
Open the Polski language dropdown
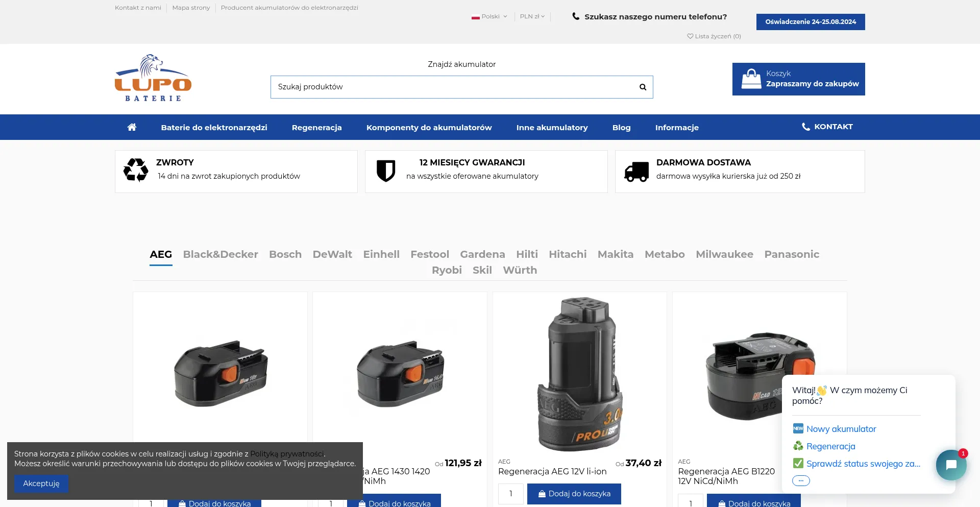pyautogui.click(x=489, y=16)
